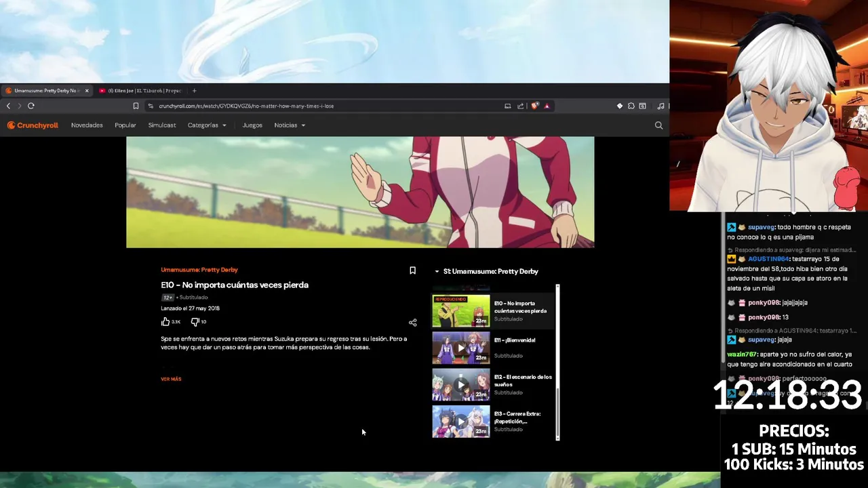Image resolution: width=868 pixels, height=488 pixels.
Task: Click the episode list scrollbar
Action: 557,363
